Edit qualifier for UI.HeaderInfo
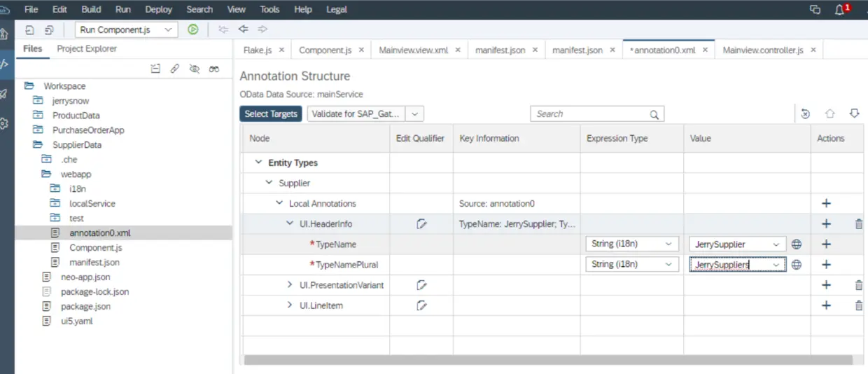 (421, 224)
